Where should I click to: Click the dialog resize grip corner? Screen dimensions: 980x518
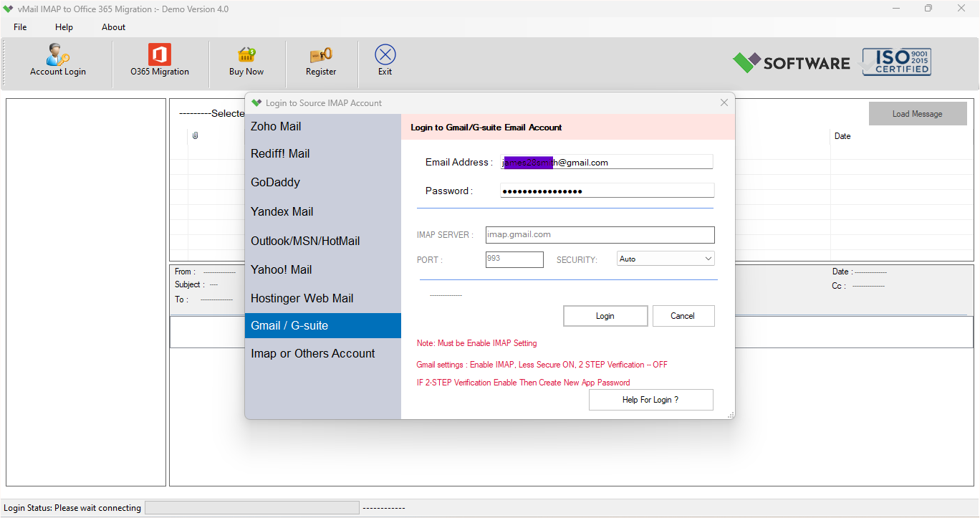(x=731, y=415)
